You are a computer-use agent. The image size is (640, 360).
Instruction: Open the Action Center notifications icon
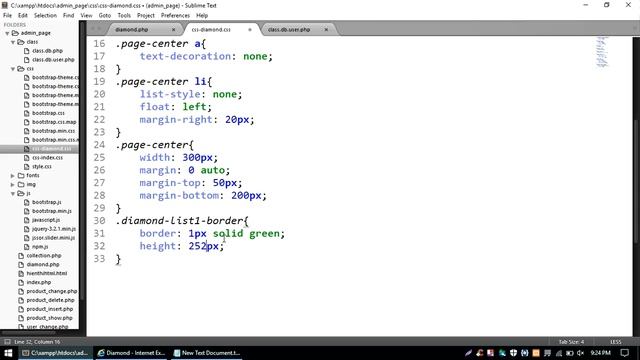tap(624, 353)
